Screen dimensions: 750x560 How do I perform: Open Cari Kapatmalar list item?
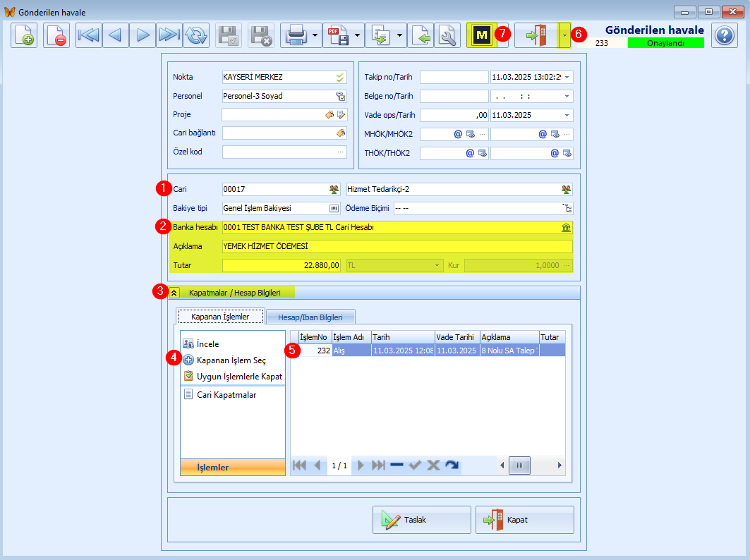point(226,394)
